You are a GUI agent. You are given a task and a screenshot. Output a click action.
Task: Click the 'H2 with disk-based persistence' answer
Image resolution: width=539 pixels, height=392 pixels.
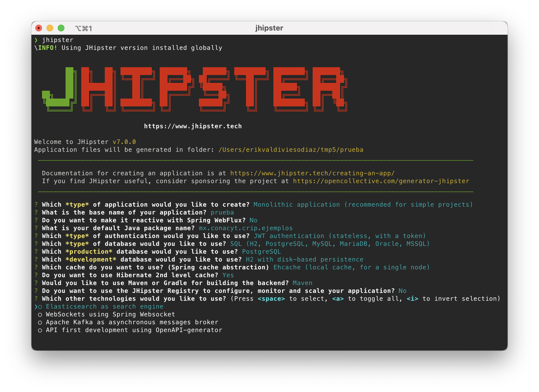click(305, 260)
